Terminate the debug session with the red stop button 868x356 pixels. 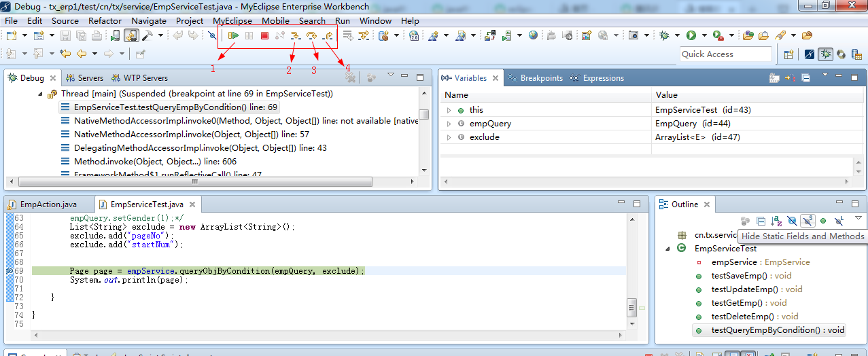click(x=265, y=35)
